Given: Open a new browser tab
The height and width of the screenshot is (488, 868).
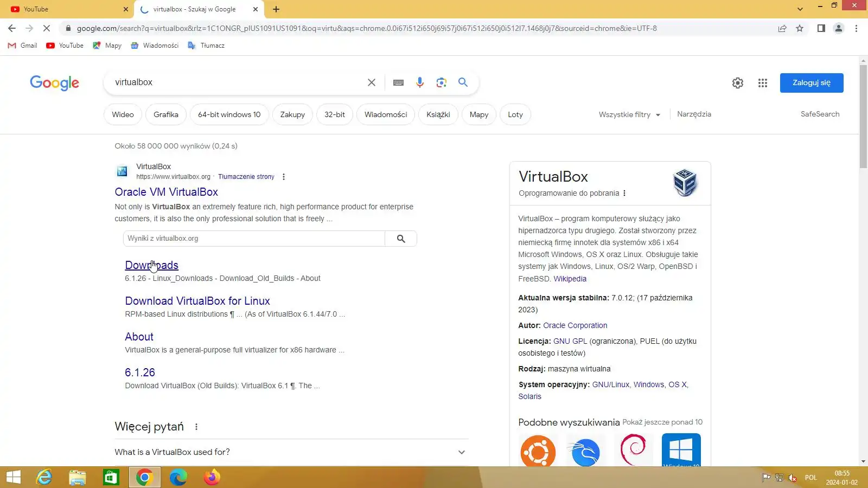Looking at the screenshot, I should 276,9.
